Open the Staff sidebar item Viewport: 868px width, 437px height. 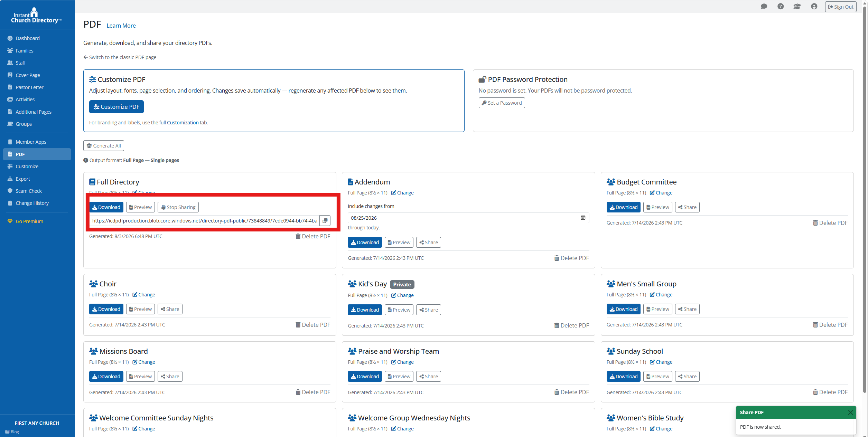pos(37,63)
